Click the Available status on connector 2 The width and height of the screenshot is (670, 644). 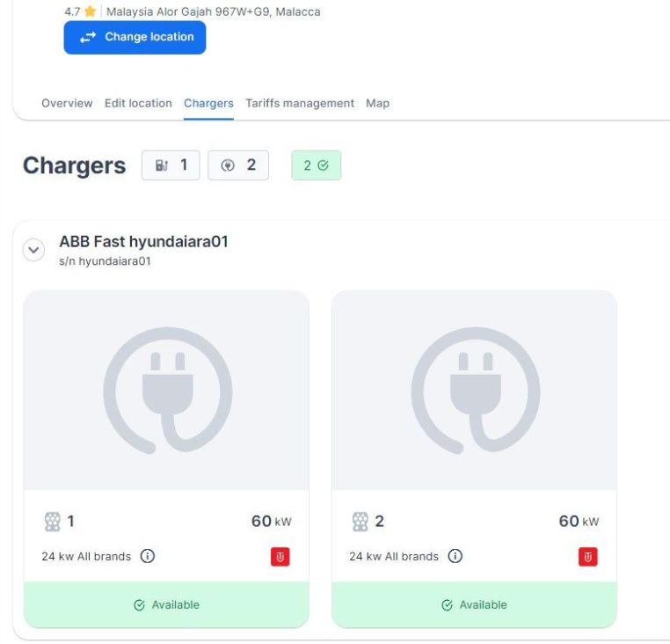474,604
